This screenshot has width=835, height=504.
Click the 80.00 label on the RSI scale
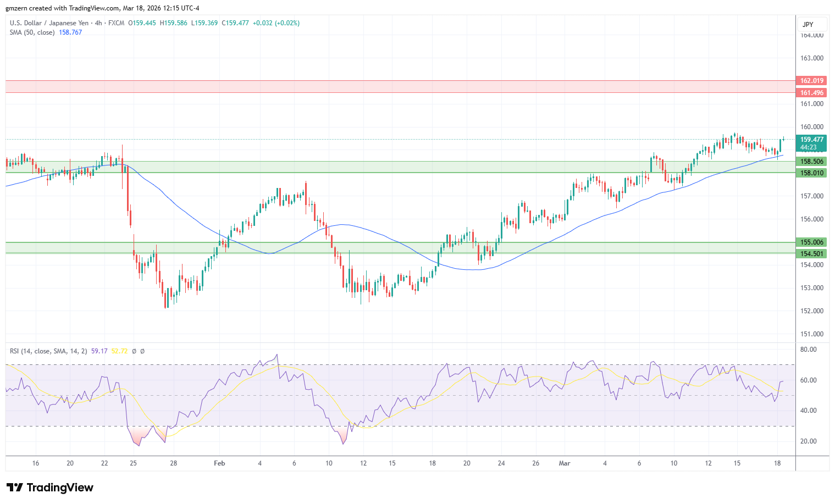(x=809, y=350)
